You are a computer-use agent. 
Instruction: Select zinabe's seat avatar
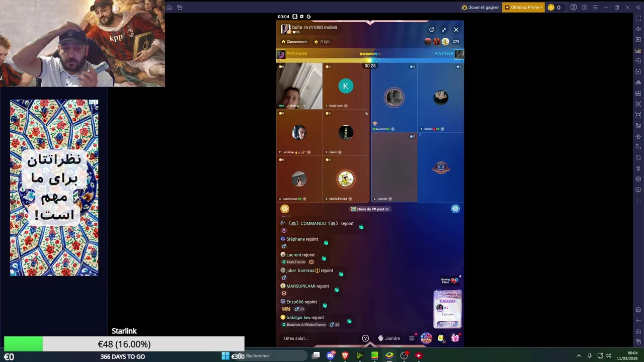[x=441, y=97]
